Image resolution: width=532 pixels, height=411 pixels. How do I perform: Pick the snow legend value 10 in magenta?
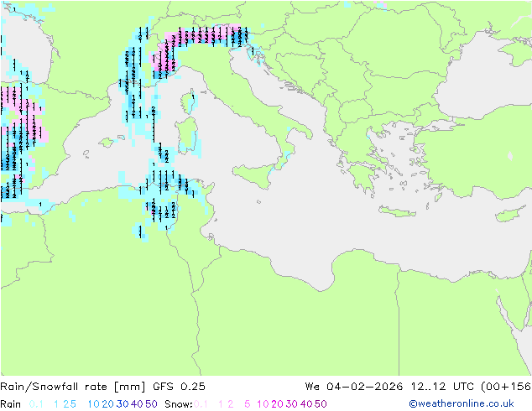click(x=263, y=404)
